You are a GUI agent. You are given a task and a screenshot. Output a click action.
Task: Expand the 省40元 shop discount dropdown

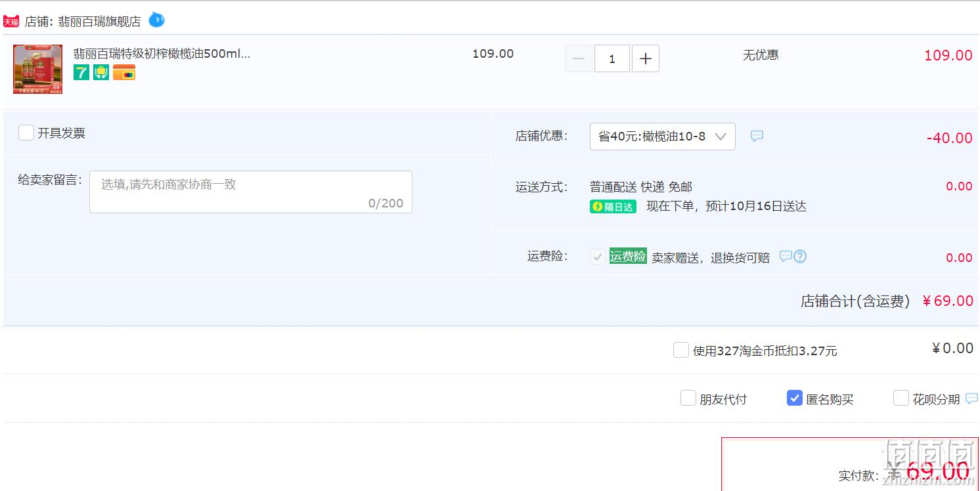pos(663,137)
